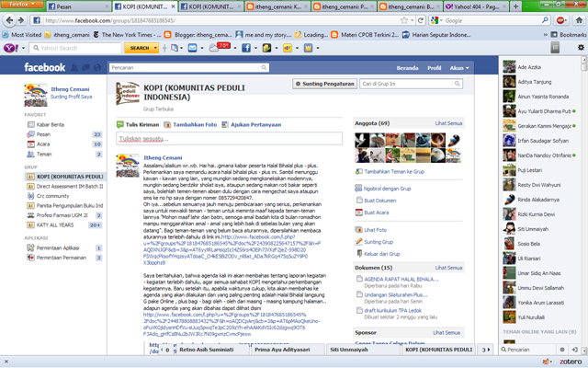The height and width of the screenshot is (368, 588).
Task: Open the URL bar history dropdown
Action: [413, 20]
